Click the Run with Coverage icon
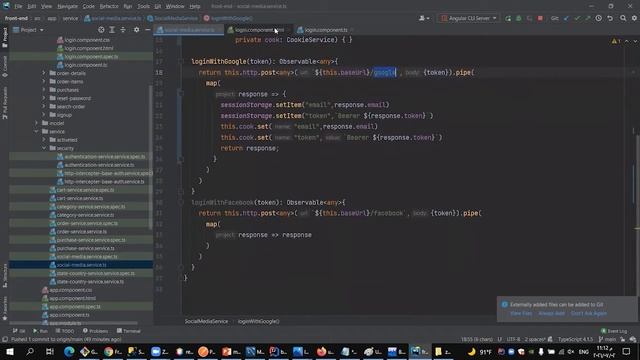This screenshot has height=360, width=640. [x=529, y=18]
